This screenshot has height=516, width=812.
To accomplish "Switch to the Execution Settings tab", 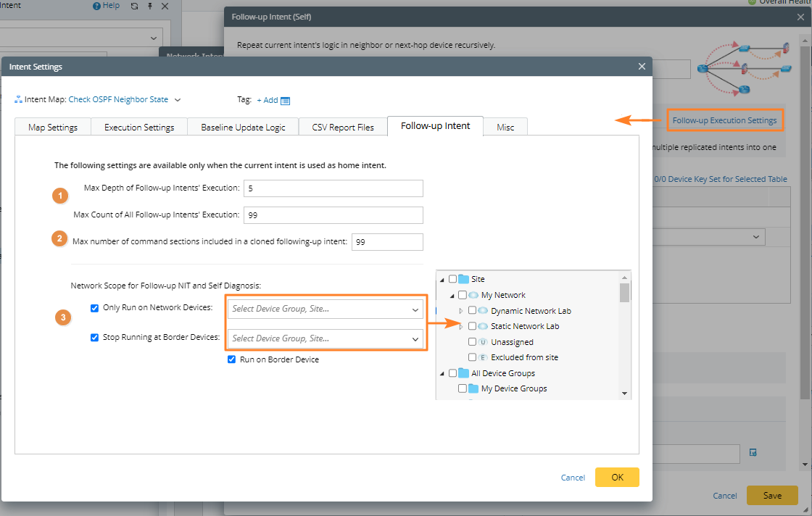I will (x=139, y=127).
